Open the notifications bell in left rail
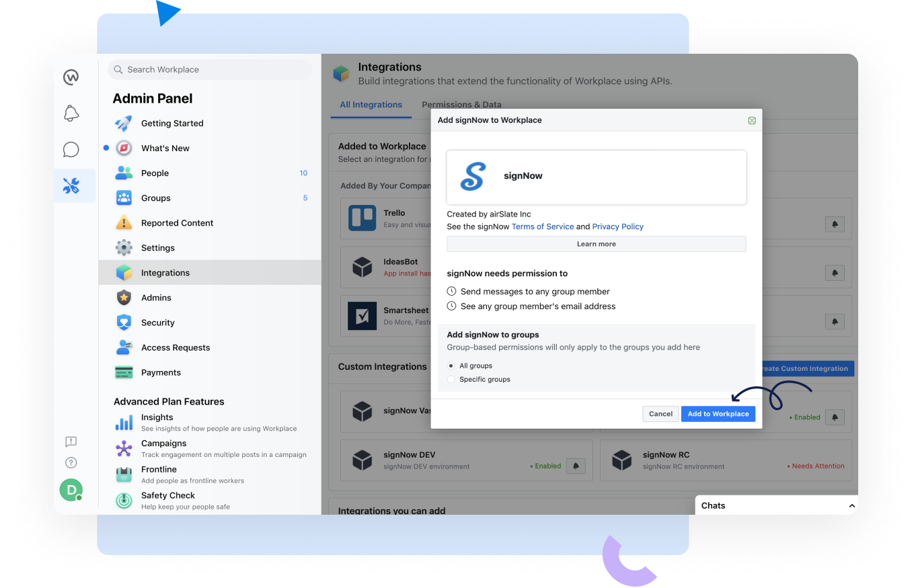The image size is (912, 588). click(x=71, y=114)
